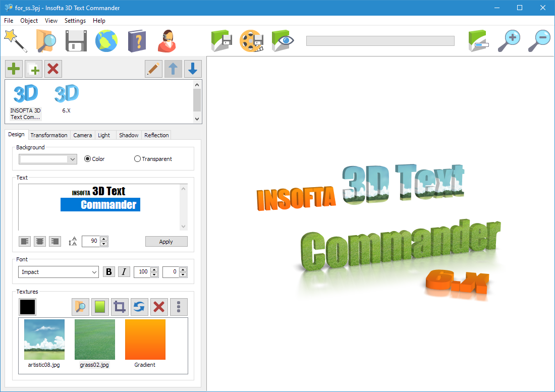Delete selected object with red X
This screenshot has width=555, height=392.
coord(53,69)
